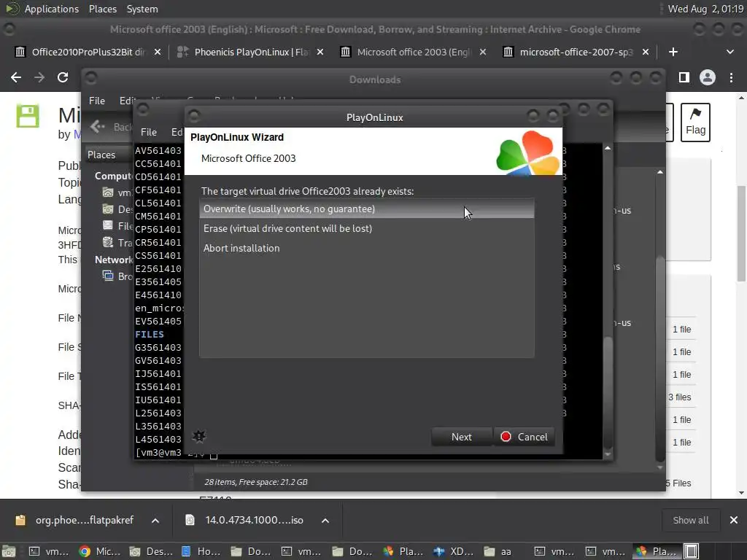Viewport: 747px width, 560px height.
Task: Click Show all downloads
Action: pyautogui.click(x=690, y=520)
